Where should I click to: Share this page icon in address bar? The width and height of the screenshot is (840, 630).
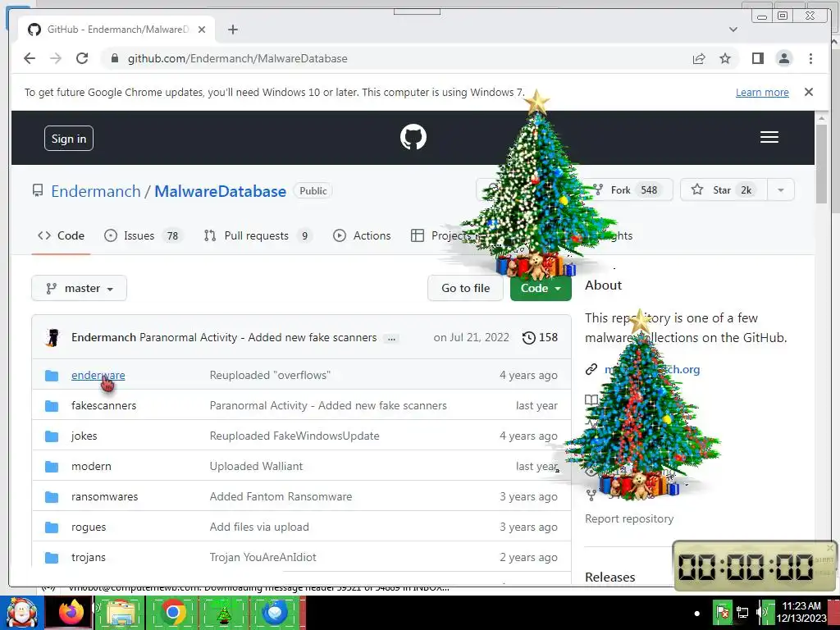(699, 58)
